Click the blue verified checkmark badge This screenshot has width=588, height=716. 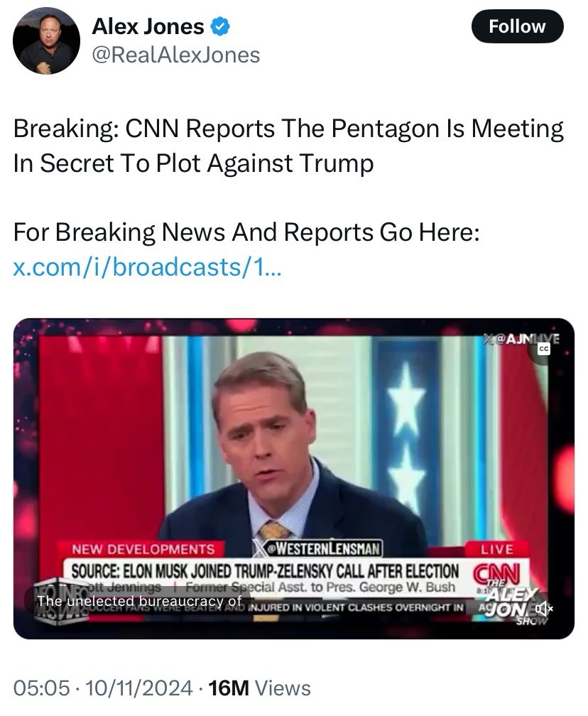coord(220,26)
